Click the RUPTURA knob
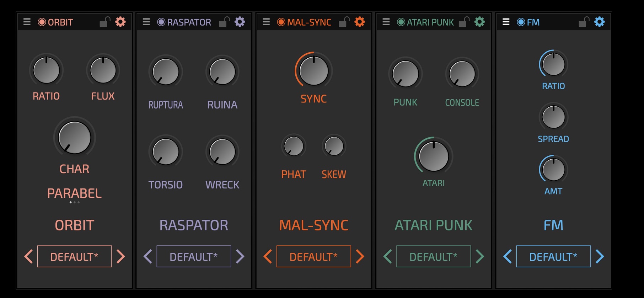This screenshot has height=298, width=644. point(166,72)
